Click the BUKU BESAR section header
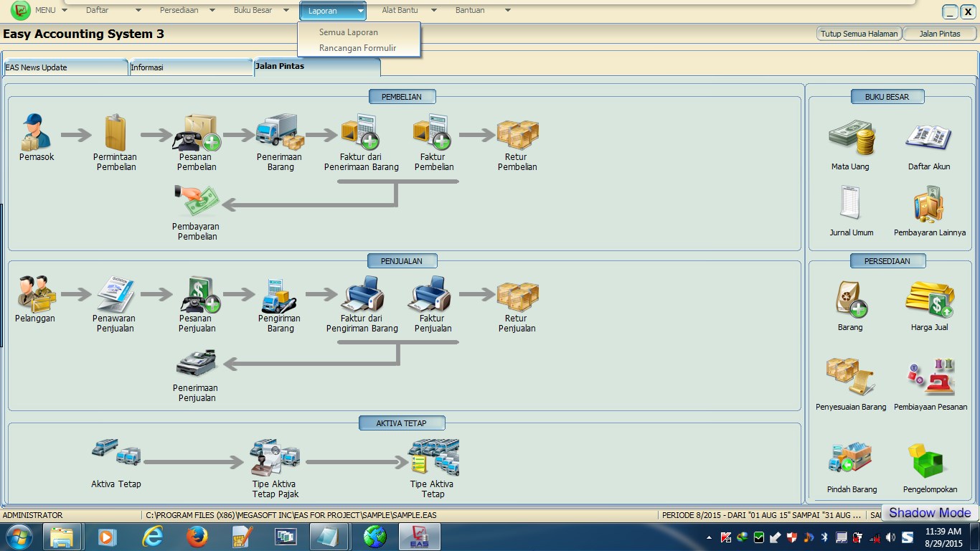The height and width of the screenshot is (551, 980). pyautogui.click(x=887, y=97)
